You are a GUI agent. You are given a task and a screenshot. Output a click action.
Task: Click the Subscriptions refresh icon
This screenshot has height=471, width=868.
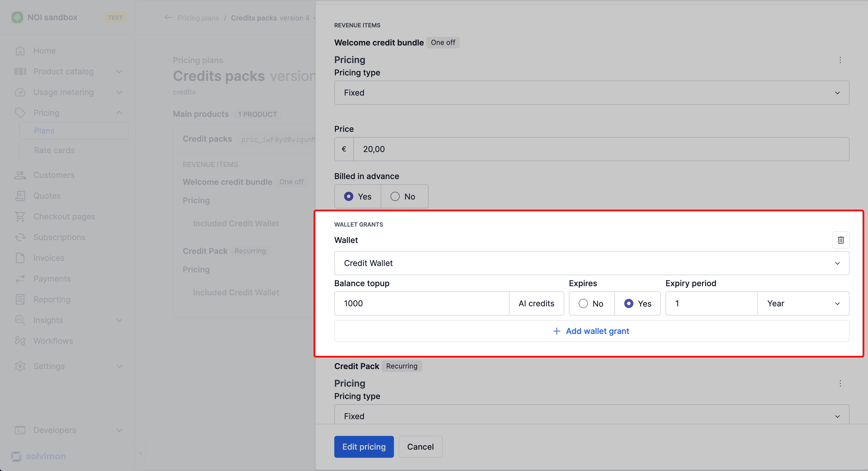point(20,237)
